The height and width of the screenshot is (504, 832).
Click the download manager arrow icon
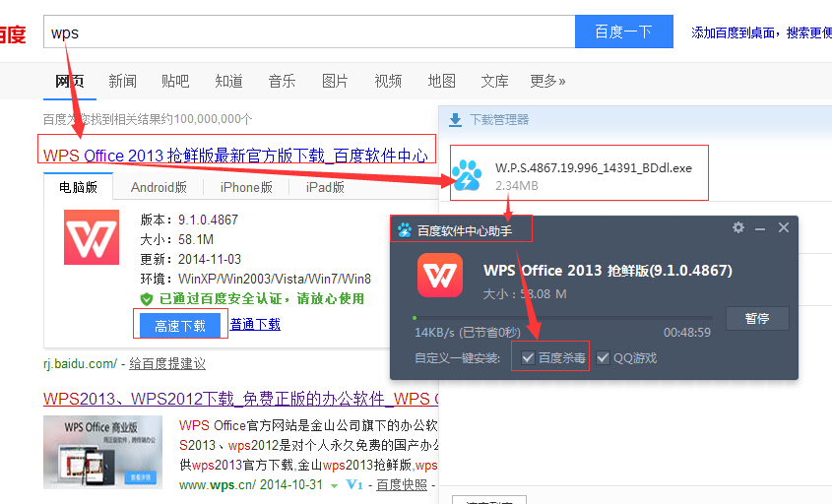[x=455, y=120]
